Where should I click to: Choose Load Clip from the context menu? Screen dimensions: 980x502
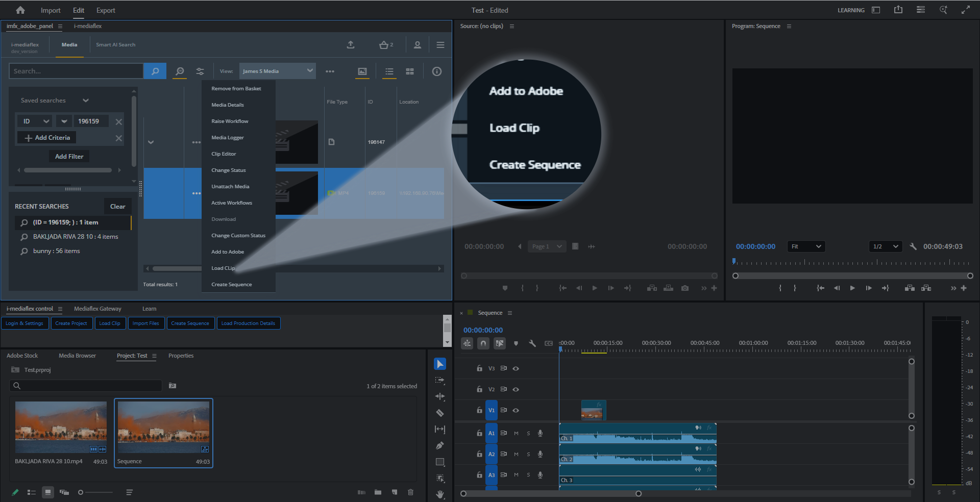coord(223,268)
